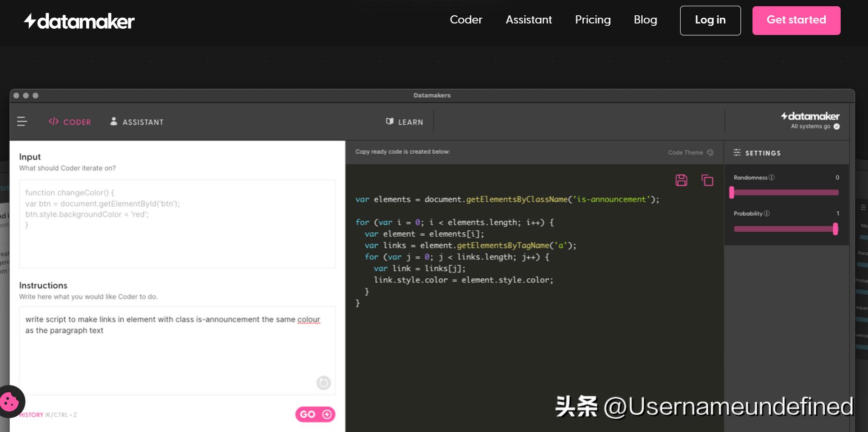Open Blog from the top navigation

coord(645,20)
